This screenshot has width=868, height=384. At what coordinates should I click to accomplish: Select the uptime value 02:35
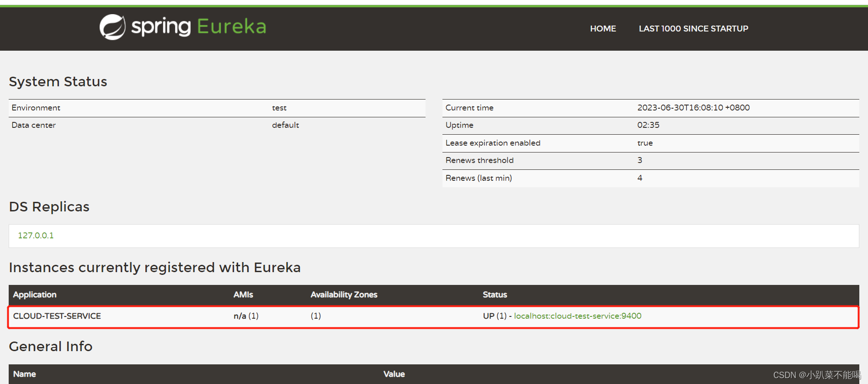pyautogui.click(x=648, y=125)
